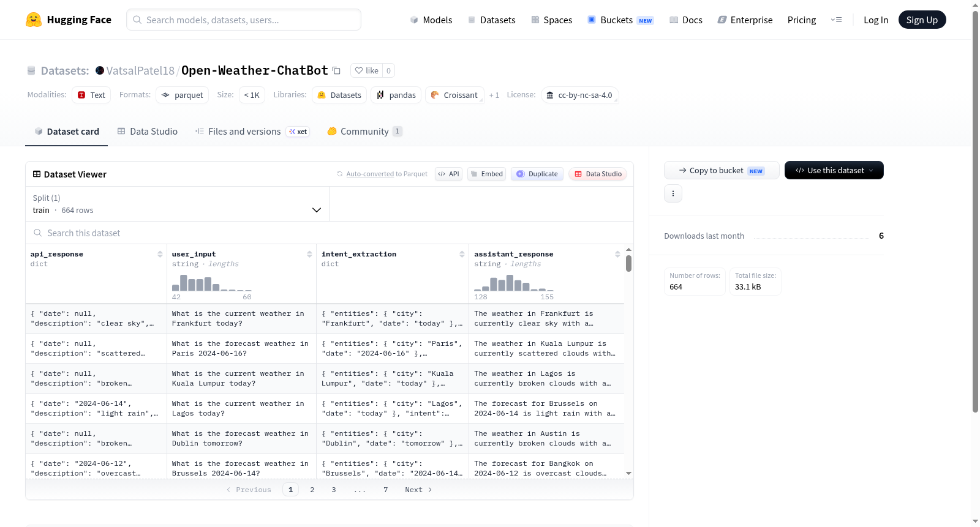Click the Previous page control
This screenshot has width=980, height=527.
pos(249,490)
